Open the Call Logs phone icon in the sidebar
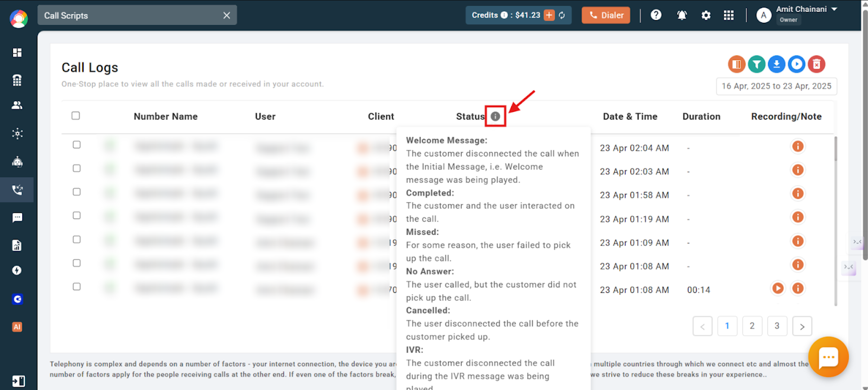The image size is (868, 390). pos(17,190)
